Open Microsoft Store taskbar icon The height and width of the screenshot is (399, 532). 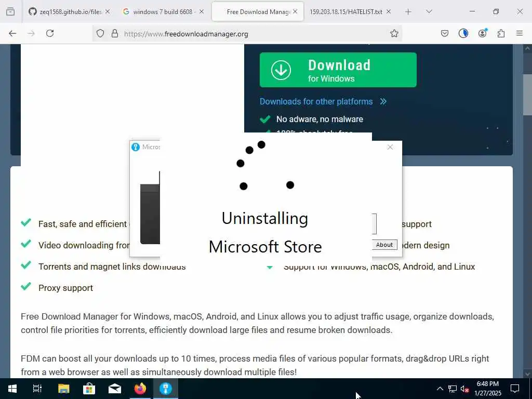[x=89, y=389]
